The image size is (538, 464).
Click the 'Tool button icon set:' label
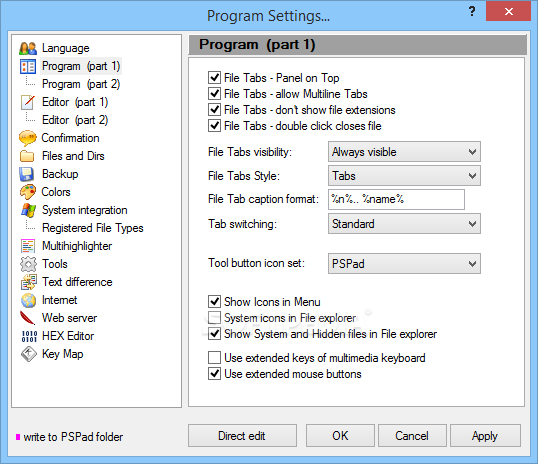click(x=256, y=263)
